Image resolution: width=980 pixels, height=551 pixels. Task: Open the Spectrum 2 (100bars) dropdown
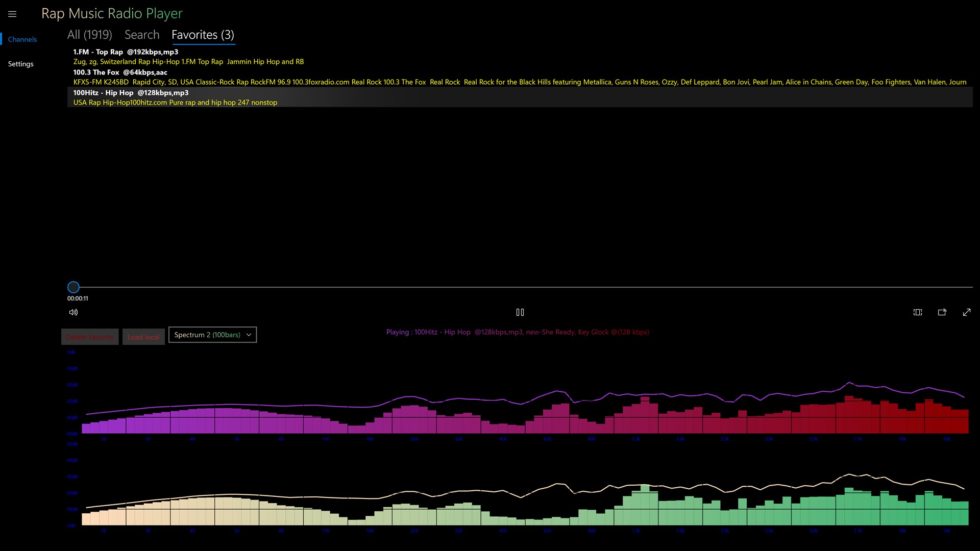pos(212,335)
